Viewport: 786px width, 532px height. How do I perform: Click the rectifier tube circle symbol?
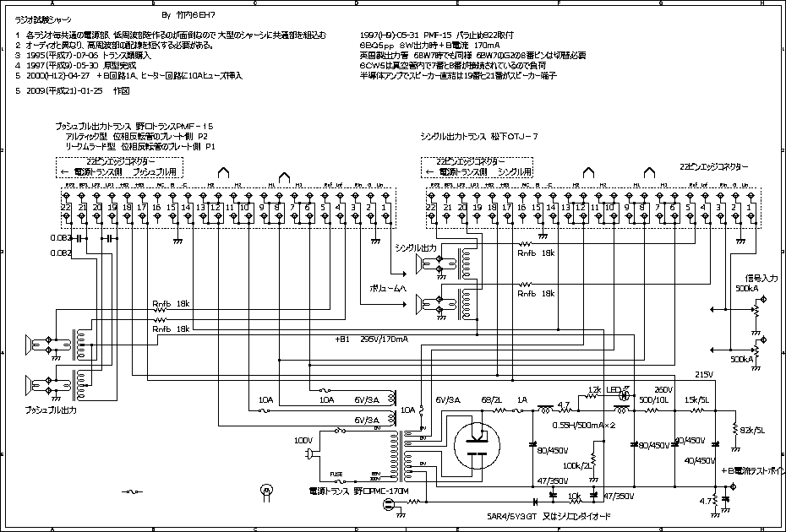click(x=477, y=445)
